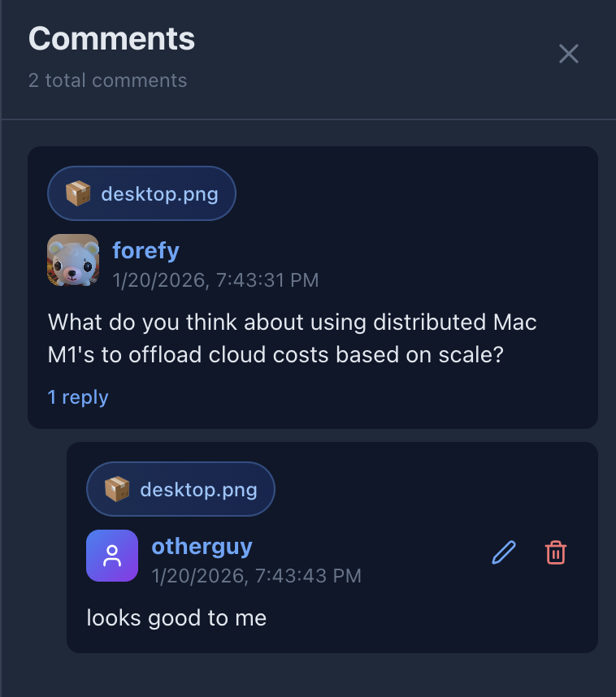Viewport: 616px width, 697px height.
Task: Click the Comments panel heading
Action: [x=111, y=39]
